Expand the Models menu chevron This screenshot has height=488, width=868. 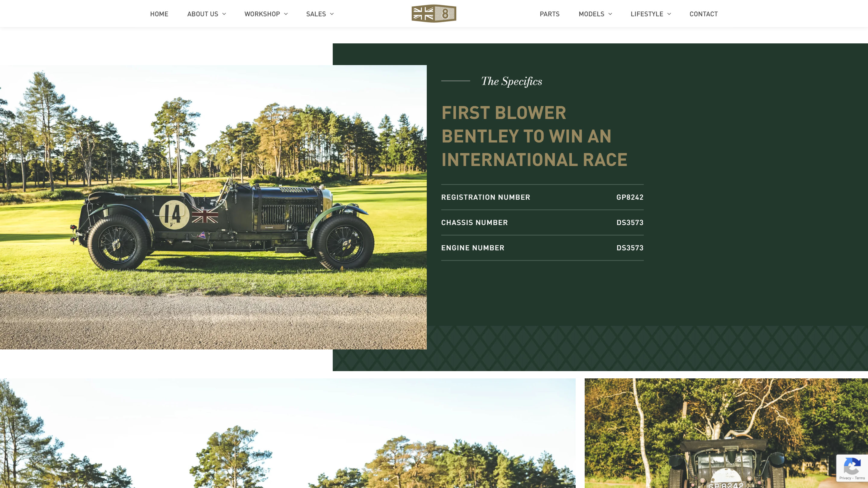(x=610, y=14)
